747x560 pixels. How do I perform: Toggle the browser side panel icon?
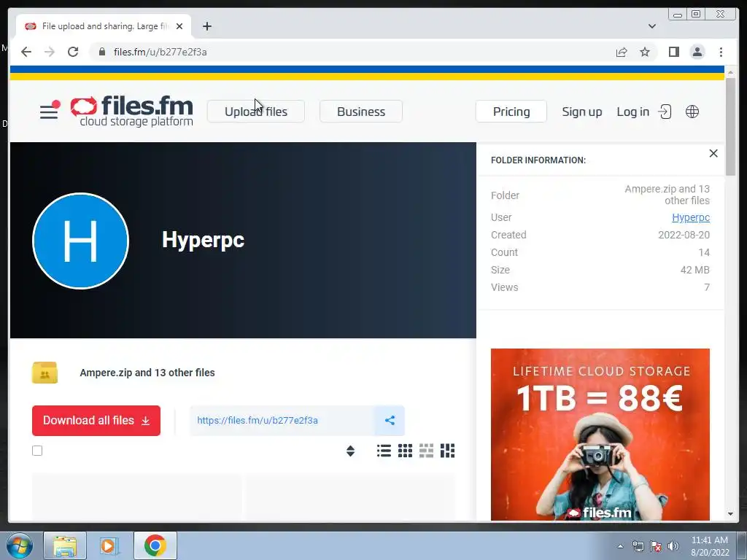tap(673, 52)
